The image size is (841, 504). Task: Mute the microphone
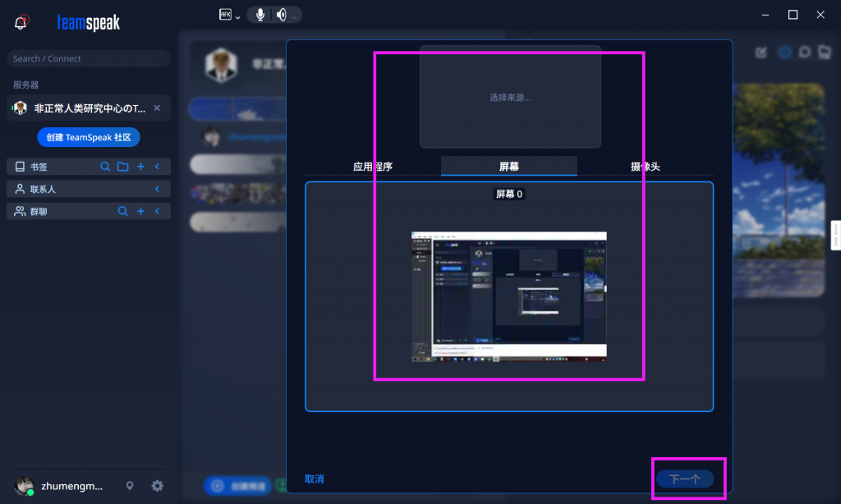[x=260, y=15]
